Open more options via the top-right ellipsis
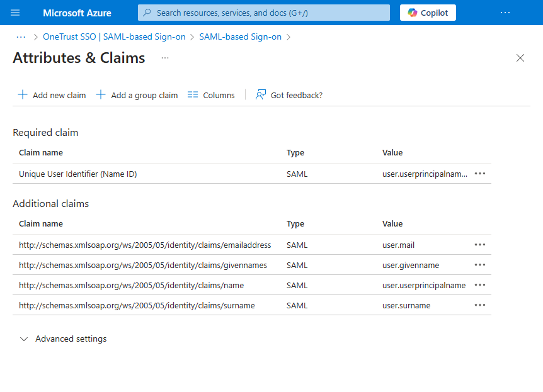The width and height of the screenshot is (543, 392). coord(505,13)
